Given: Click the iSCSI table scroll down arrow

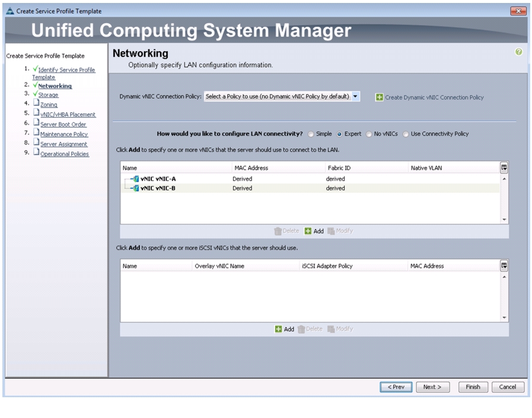Looking at the screenshot, I should (504, 318).
